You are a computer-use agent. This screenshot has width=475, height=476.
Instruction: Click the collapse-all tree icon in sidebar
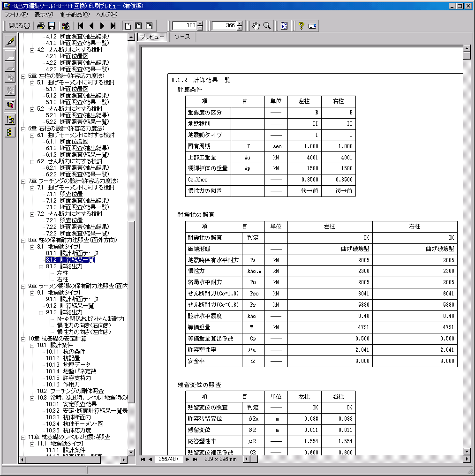(10, 132)
